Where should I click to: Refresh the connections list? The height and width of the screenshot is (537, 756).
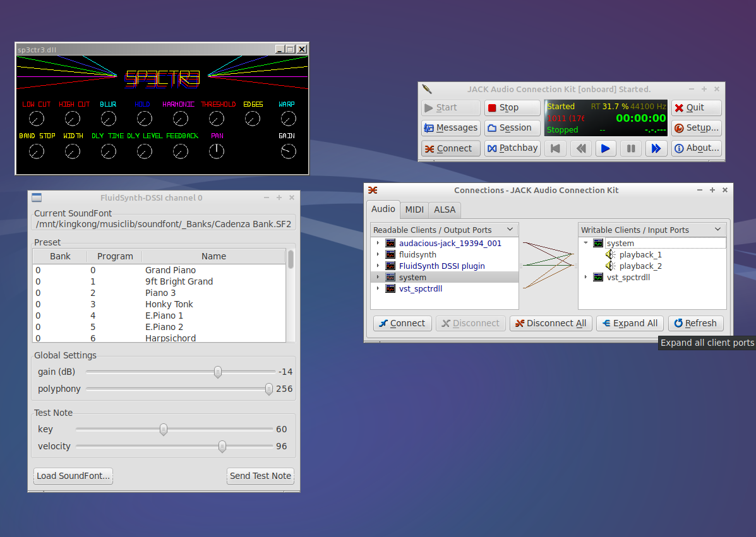696,323
